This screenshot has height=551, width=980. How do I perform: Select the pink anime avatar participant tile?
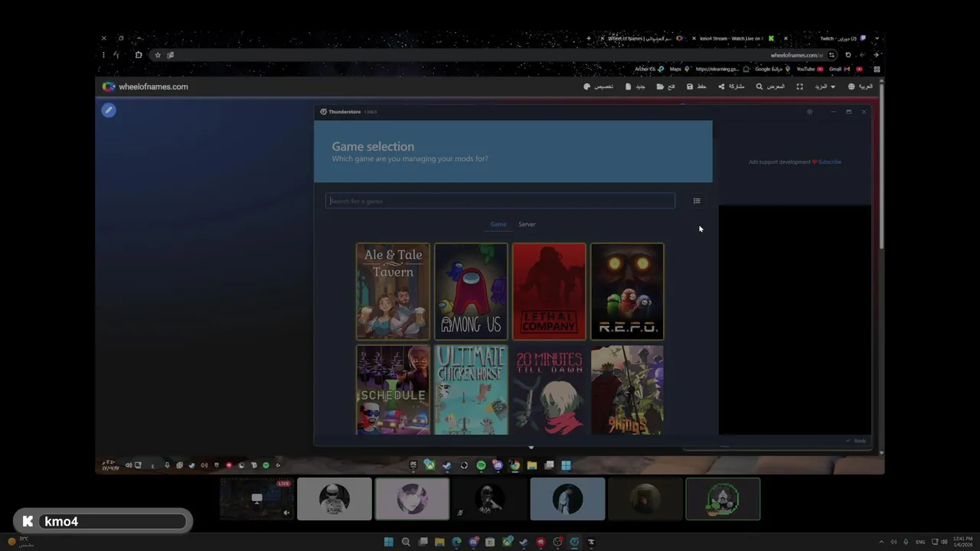(x=412, y=499)
